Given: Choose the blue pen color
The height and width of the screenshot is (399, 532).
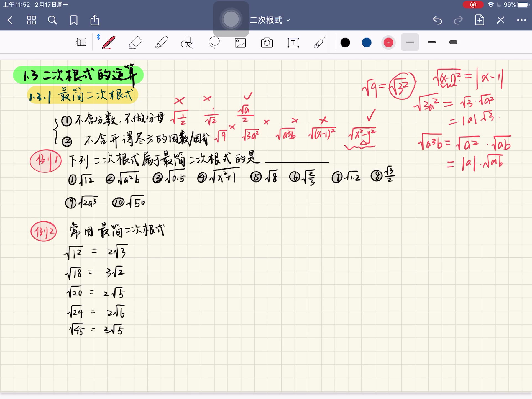Looking at the screenshot, I should (x=367, y=43).
